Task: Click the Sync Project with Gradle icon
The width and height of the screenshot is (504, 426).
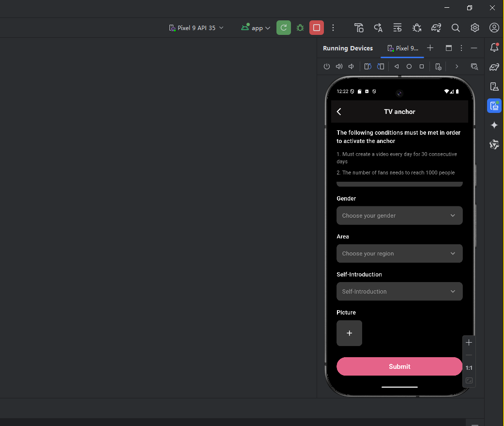Action: [x=436, y=28]
